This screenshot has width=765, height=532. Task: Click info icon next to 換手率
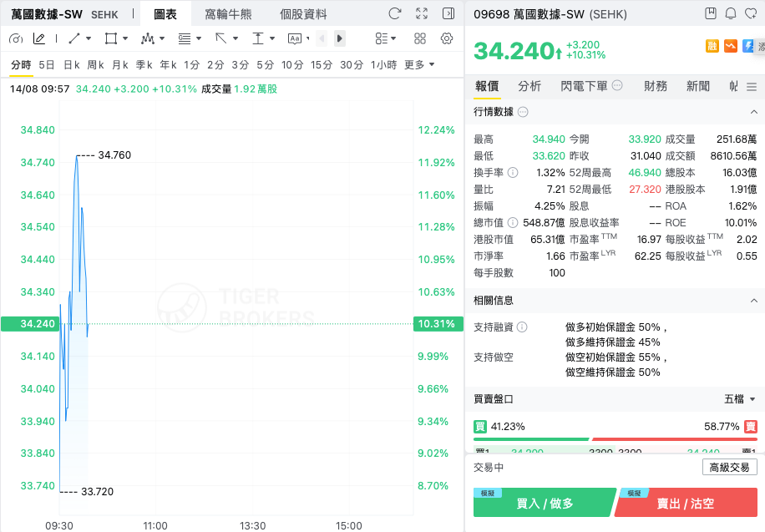coord(513,172)
